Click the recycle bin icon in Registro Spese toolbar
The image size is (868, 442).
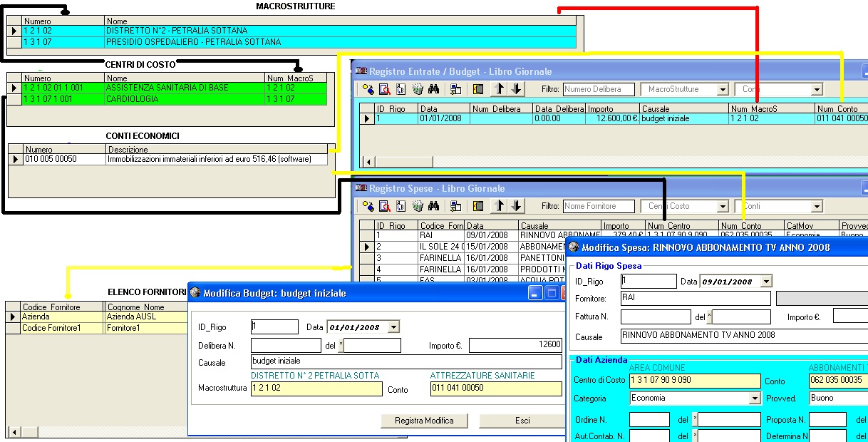(x=418, y=206)
